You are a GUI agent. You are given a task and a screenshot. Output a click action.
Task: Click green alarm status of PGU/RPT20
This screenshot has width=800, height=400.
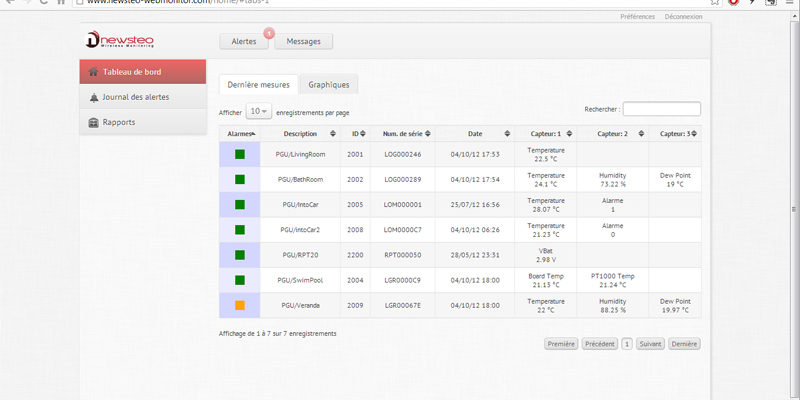click(x=240, y=255)
